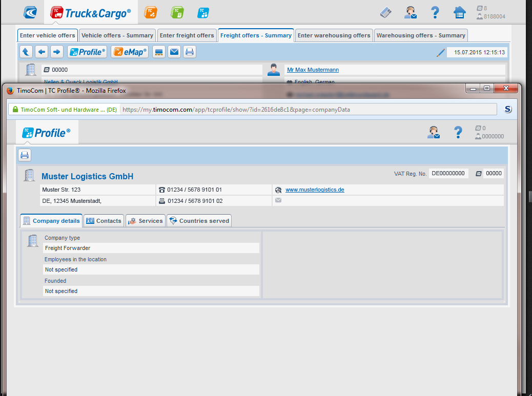Select Freight offers - Summary tab

point(256,35)
